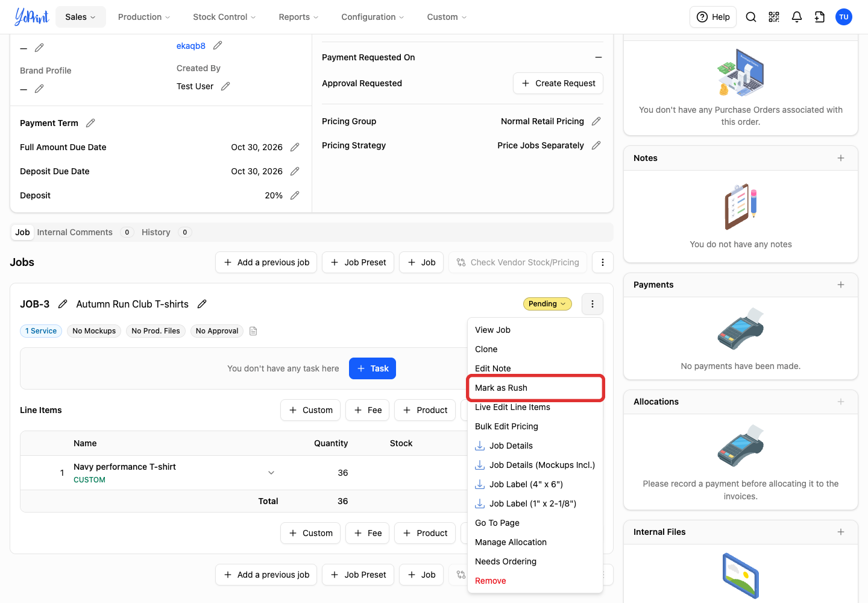Edit the Created By Test User
The image size is (868, 603).
point(225,86)
